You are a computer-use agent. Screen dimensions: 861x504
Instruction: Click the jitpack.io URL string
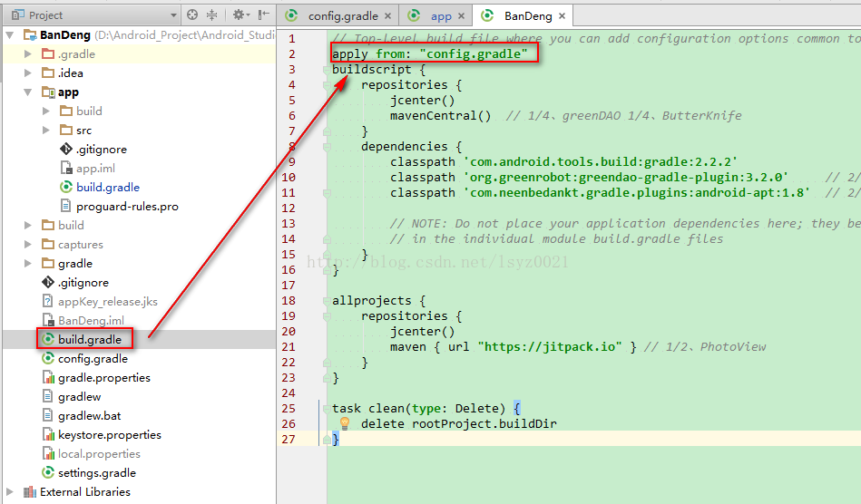pyautogui.click(x=550, y=346)
